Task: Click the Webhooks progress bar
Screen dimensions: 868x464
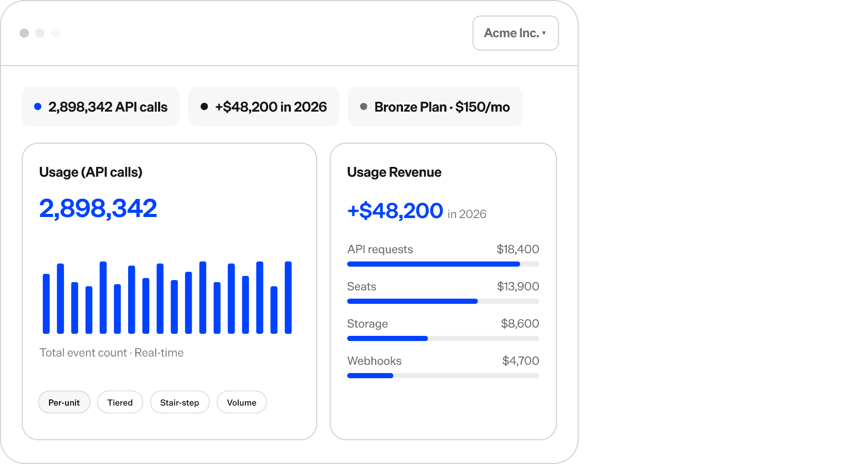Action: 443,376
